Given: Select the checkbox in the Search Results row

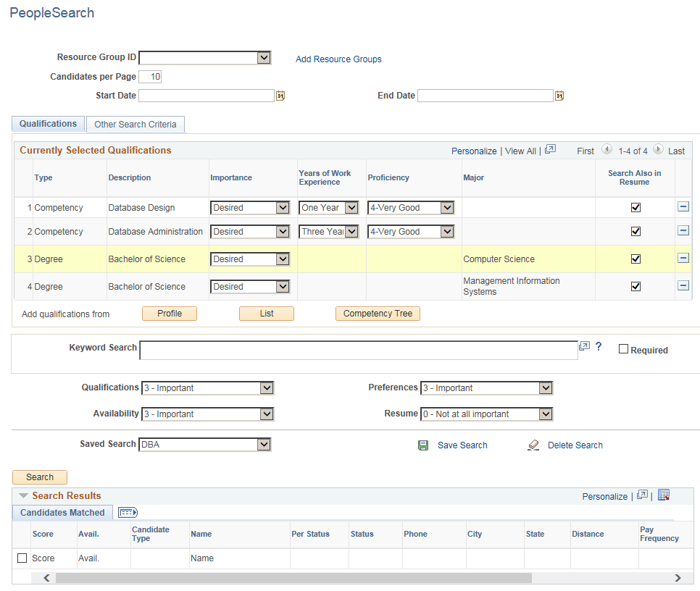Looking at the screenshot, I should tap(21, 558).
